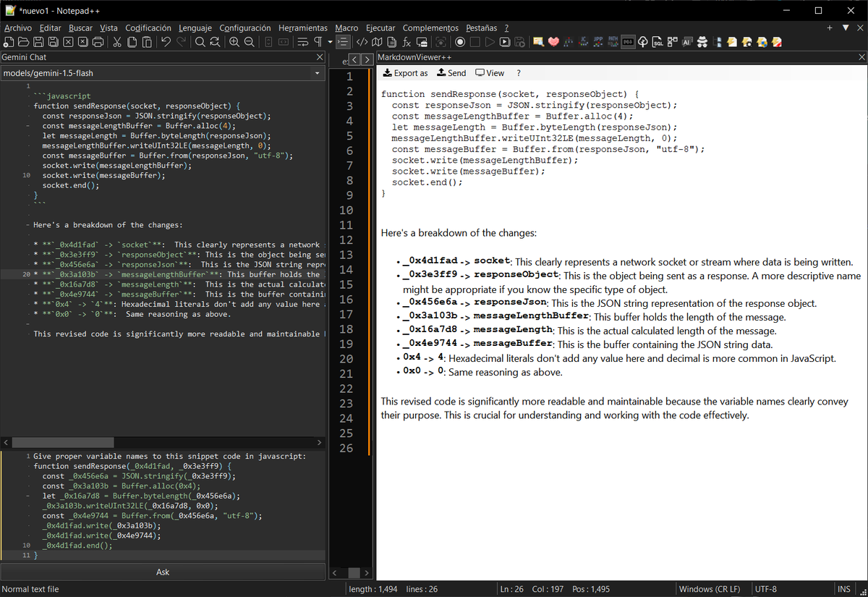Screen dimensions: 868x597
Task: Click the SQL plugin icon
Action: point(658,42)
